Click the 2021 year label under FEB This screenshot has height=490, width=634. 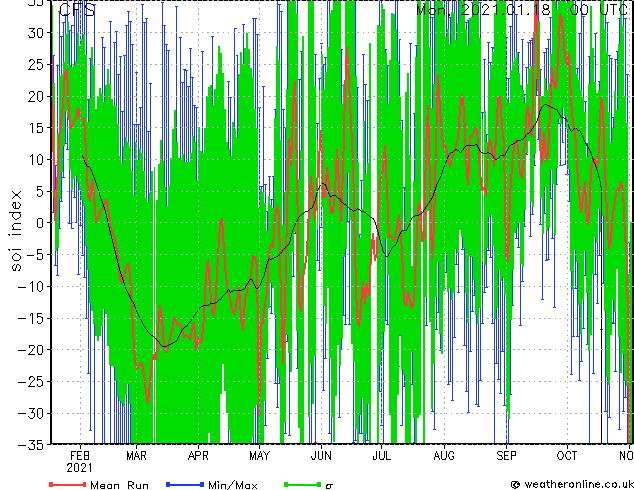click(x=80, y=468)
